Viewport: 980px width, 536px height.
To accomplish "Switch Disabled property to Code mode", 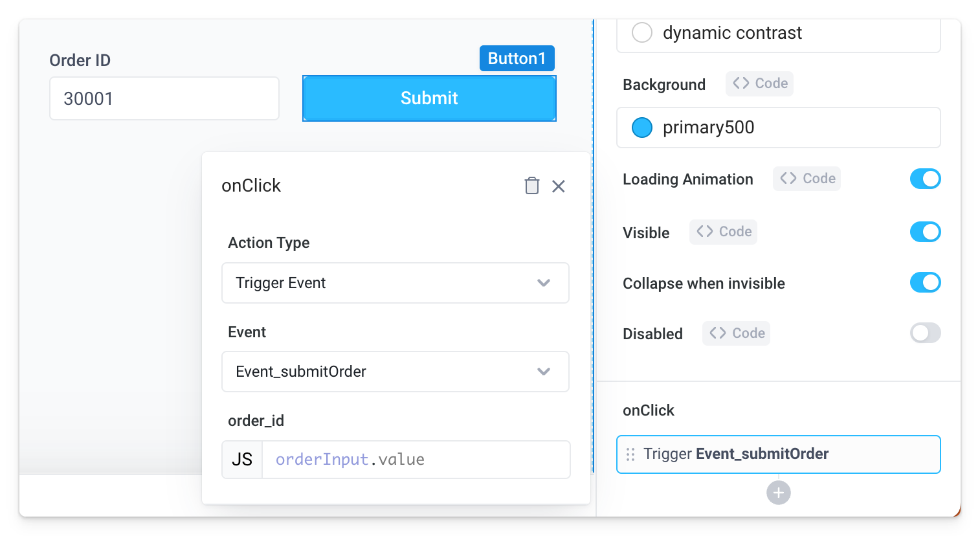I will [737, 333].
